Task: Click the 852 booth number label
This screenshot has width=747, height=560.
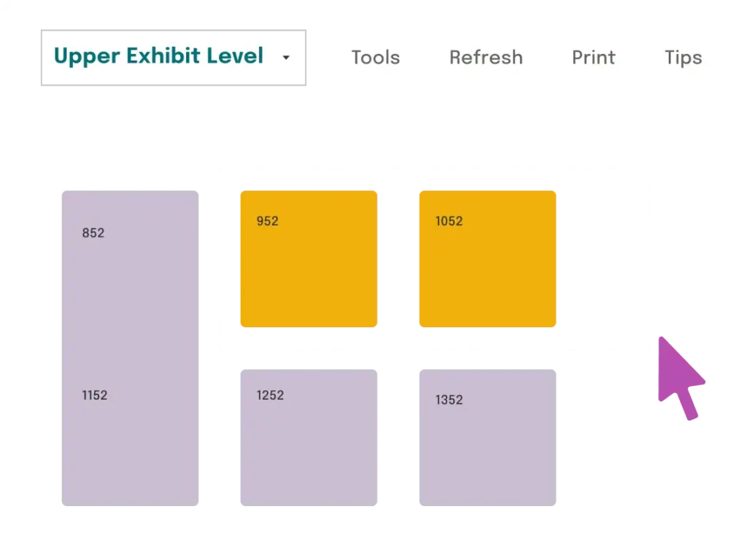Action: pos(93,233)
